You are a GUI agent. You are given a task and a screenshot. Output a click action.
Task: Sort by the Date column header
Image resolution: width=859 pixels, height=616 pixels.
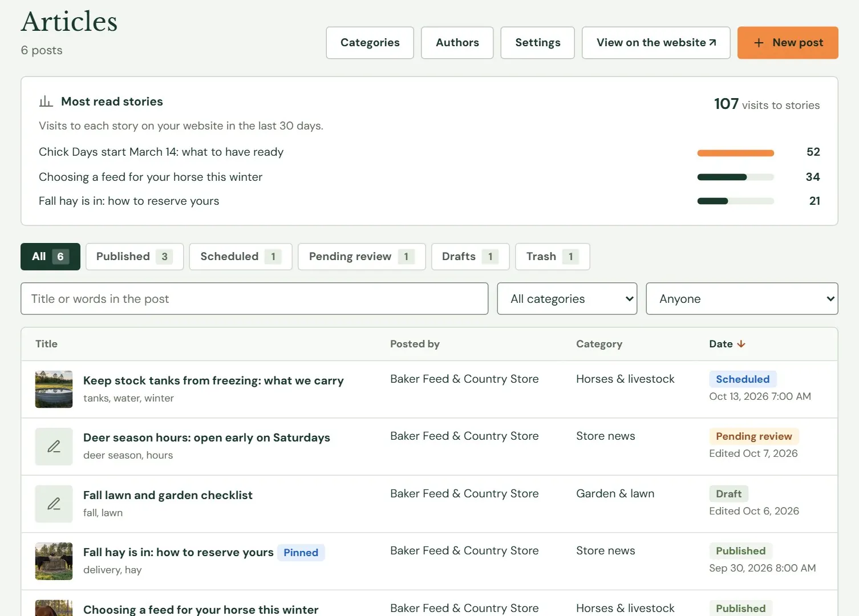point(727,344)
